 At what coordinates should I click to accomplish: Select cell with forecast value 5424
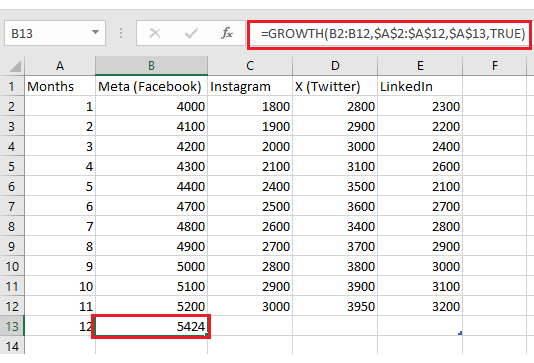(151, 326)
